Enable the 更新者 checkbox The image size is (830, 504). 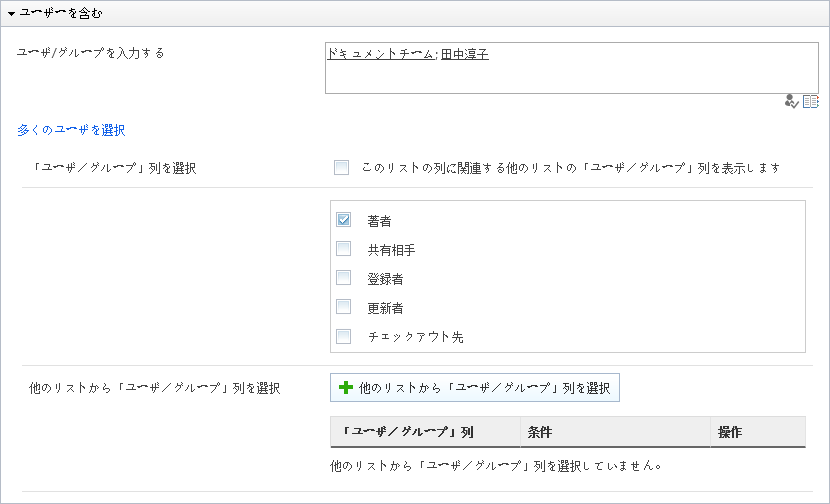point(344,307)
